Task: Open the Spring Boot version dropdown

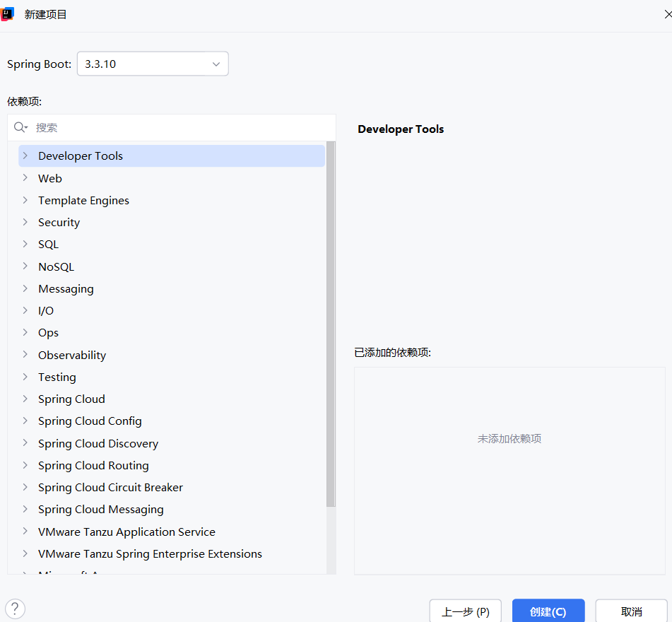Action: 153,64
